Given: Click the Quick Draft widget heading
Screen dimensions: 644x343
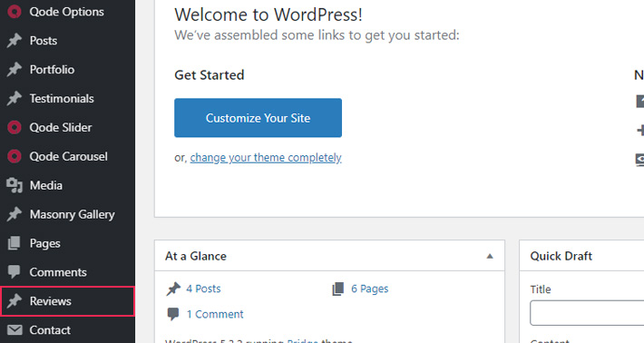Looking at the screenshot, I should pos(561,256).
